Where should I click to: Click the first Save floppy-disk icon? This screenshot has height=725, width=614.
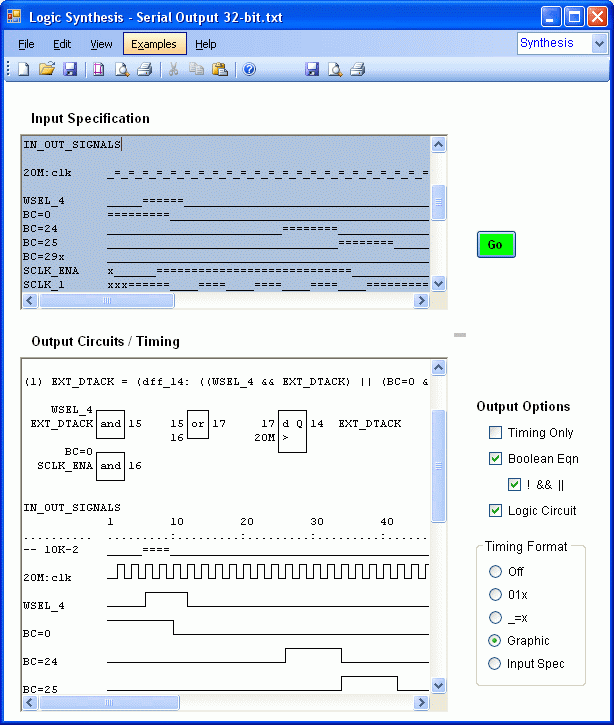point(70,69)
